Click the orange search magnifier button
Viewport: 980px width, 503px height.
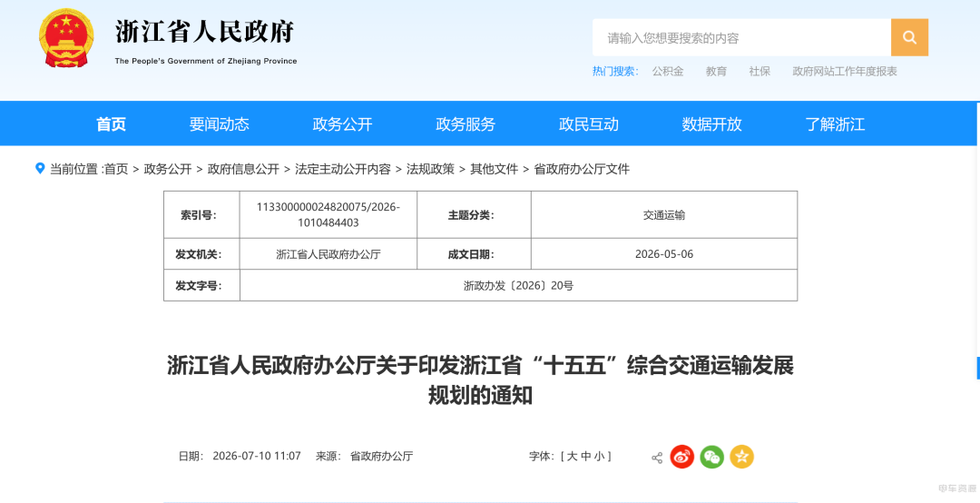pyautogui.click(x=909, y=37)
